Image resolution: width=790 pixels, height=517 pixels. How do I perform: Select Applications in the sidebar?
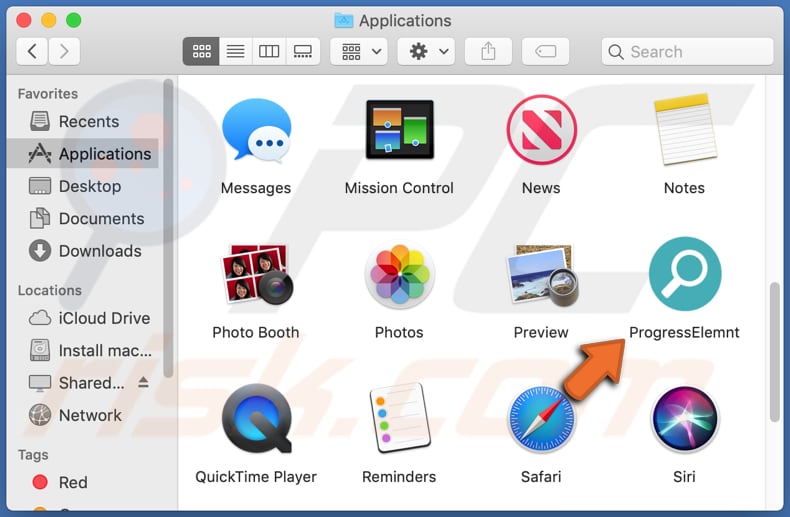pyautogui.click(x=83, y=154)
